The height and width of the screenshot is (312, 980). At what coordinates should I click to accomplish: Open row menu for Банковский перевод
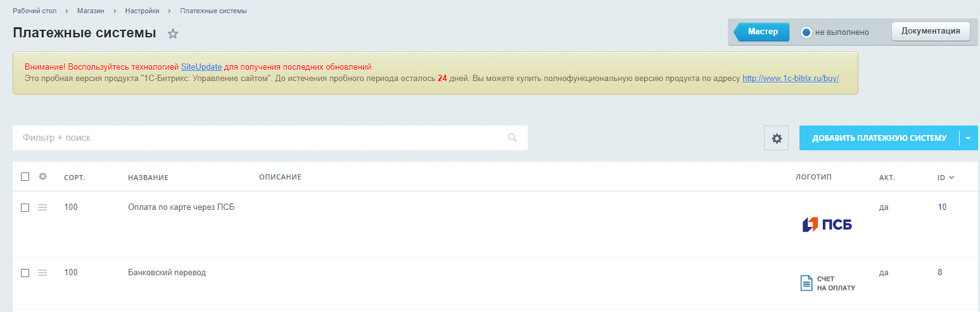click(x=42, y=273)
